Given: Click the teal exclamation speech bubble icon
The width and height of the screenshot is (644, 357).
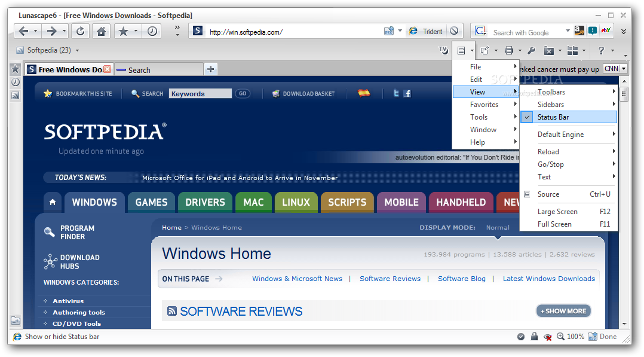Looking at the screenshot, I should point(593,30).
